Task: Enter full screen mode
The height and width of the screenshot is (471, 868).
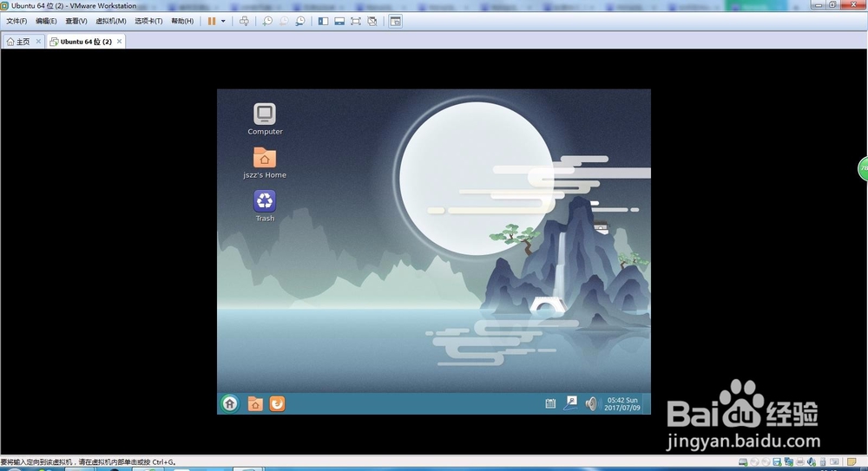Action: (356, 21)
